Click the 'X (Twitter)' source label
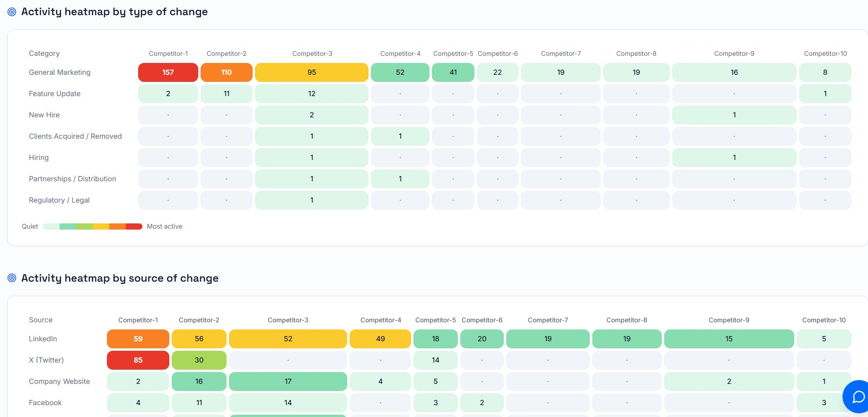This screenshot has width=868, height=417. coord(46,360)
